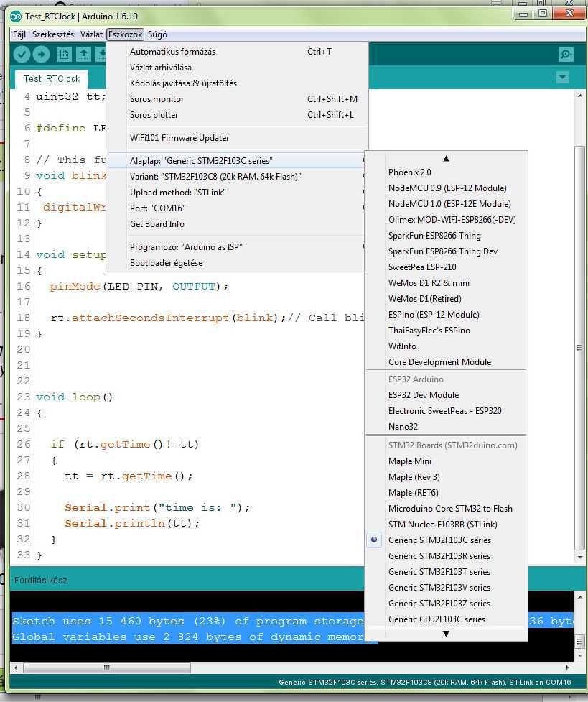
Task: Choose Automatikus formázás
Action: 236,52
